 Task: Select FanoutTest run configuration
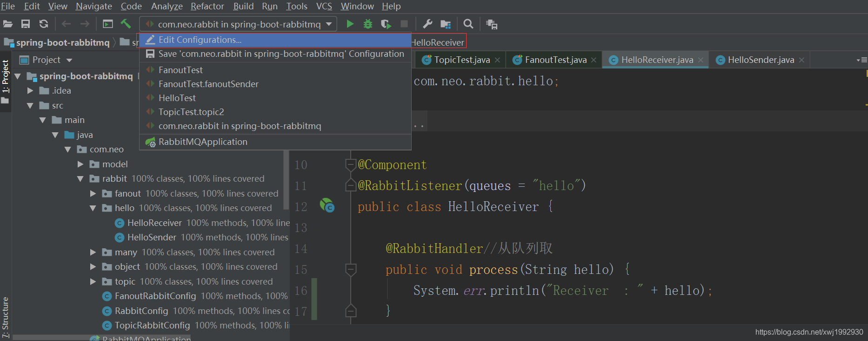coord(275,70)
